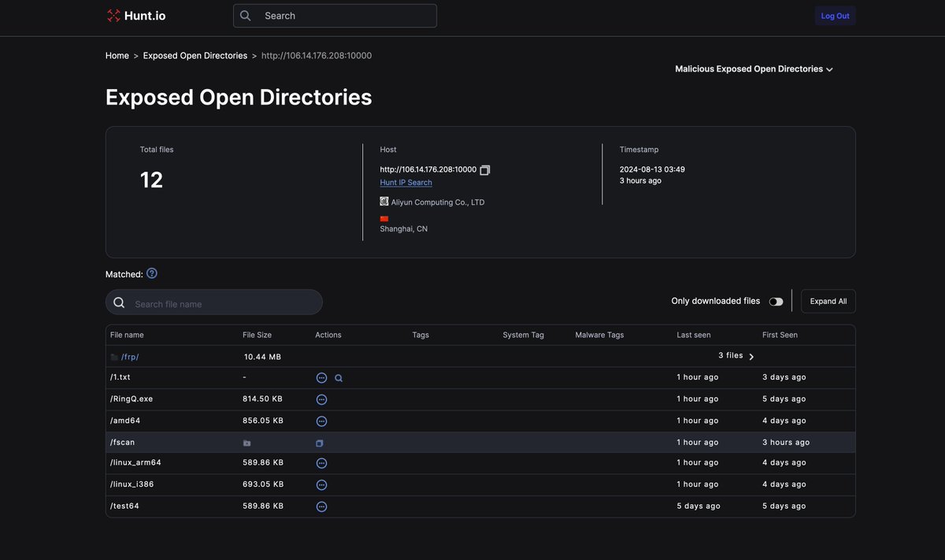Screen dimensions: 945x560
Task: Select the /test64 file name
Action: point(124,506)
